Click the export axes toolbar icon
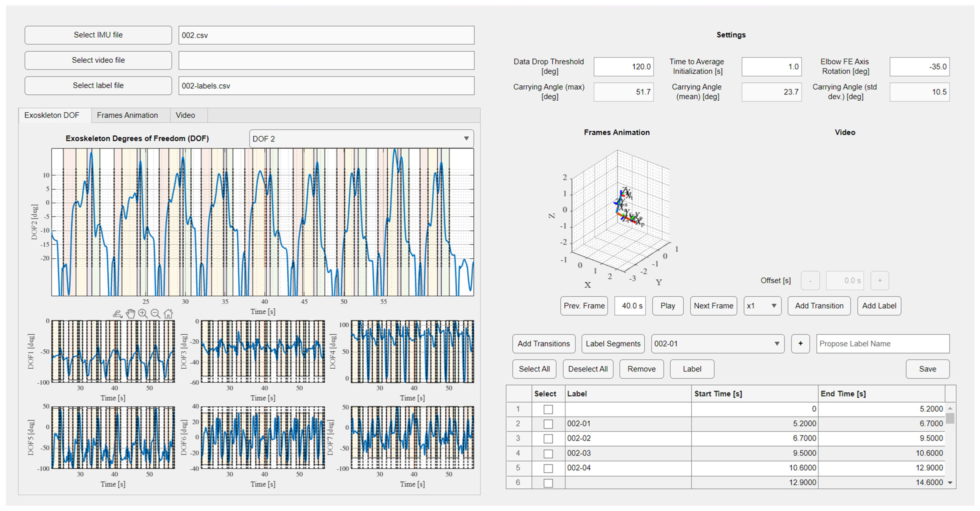Viewport: 980px width, 511px height. (x=117, y=314)
